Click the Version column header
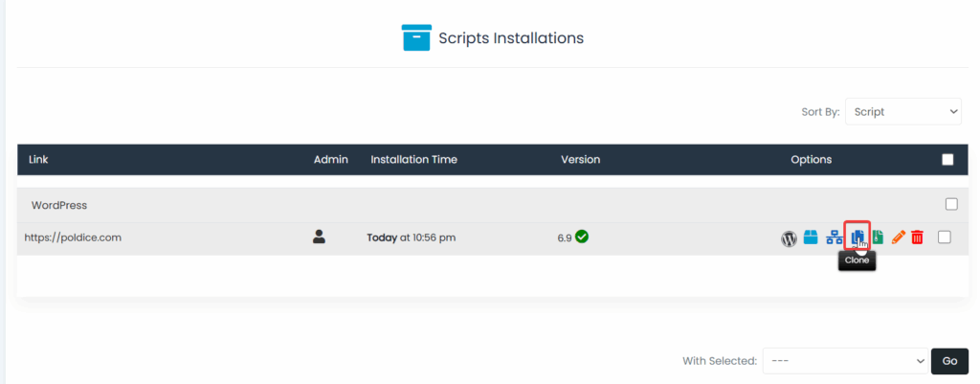 coord(580,159)
